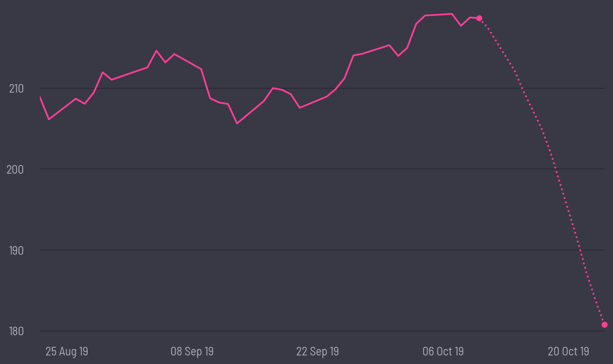Click the horizontal gridline at 180
The width and height of the screenshot is (613, 364).
[300, 331]
